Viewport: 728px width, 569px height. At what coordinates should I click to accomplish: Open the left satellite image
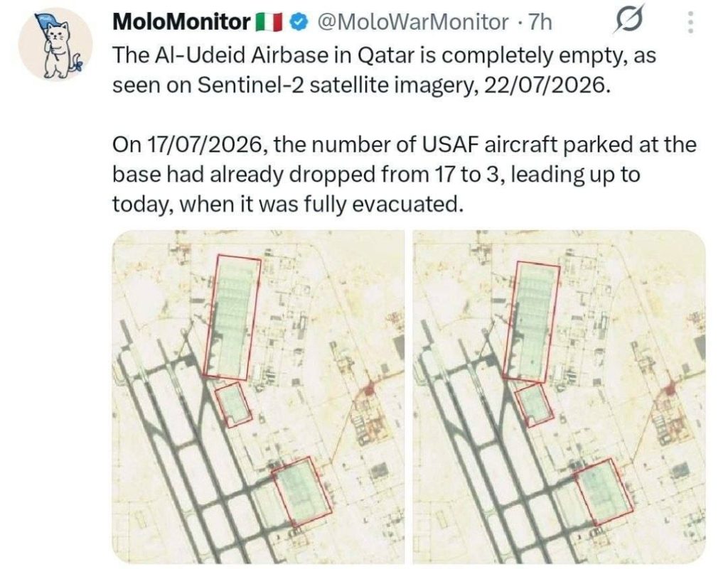tap(258, 396)
